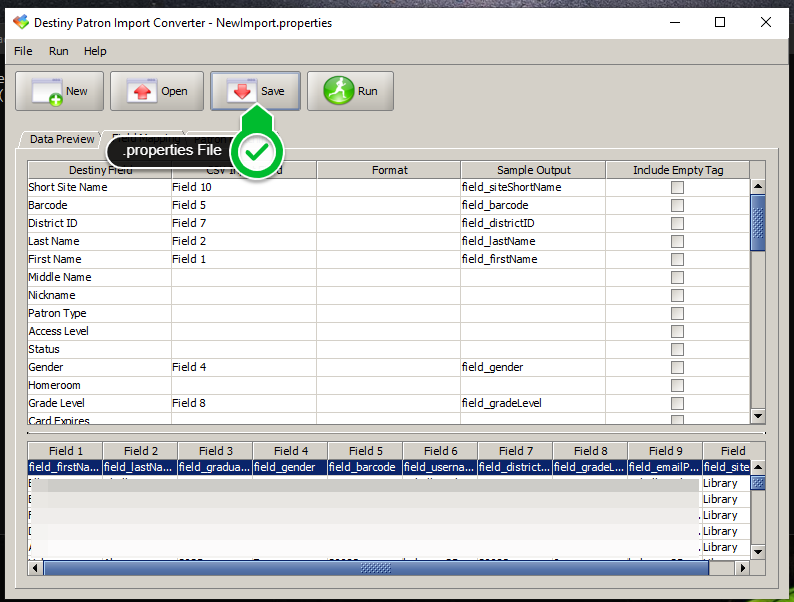Click the mapping table vertical scrollbar thumb
Screen dimensions: 794x602
(x=758, y=223)
